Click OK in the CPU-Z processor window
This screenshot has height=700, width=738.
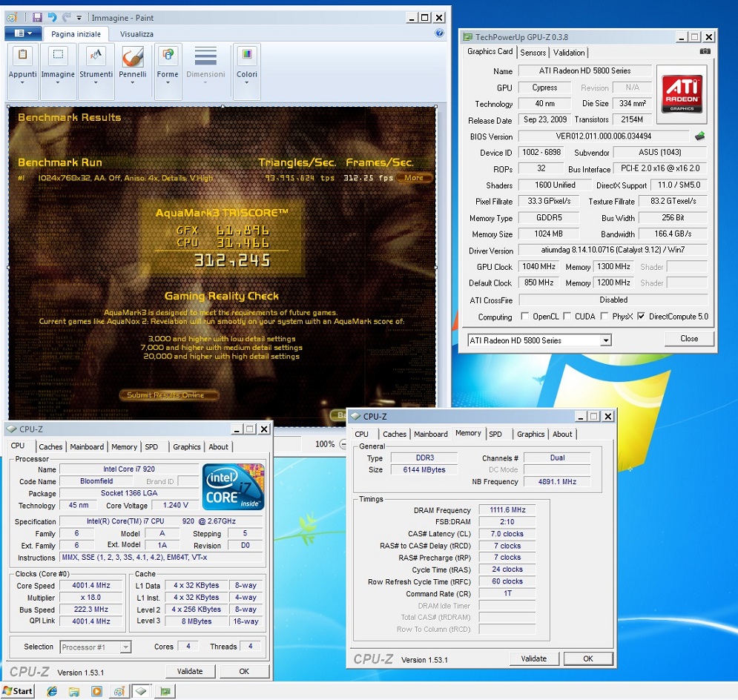(x=244, y=671)
